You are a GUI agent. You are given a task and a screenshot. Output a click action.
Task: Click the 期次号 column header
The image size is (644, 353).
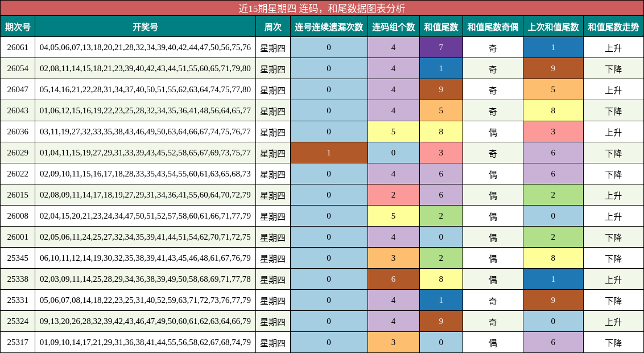pos(18,26)
